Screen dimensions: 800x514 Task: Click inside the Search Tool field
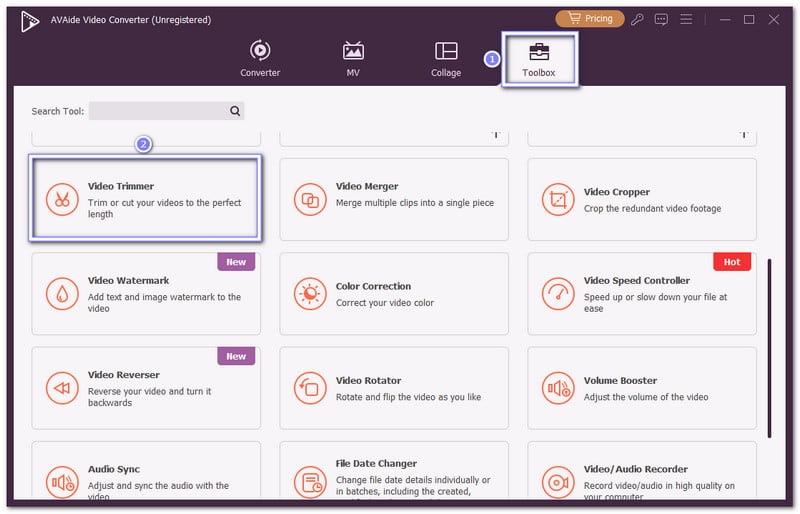coord(158,111)
